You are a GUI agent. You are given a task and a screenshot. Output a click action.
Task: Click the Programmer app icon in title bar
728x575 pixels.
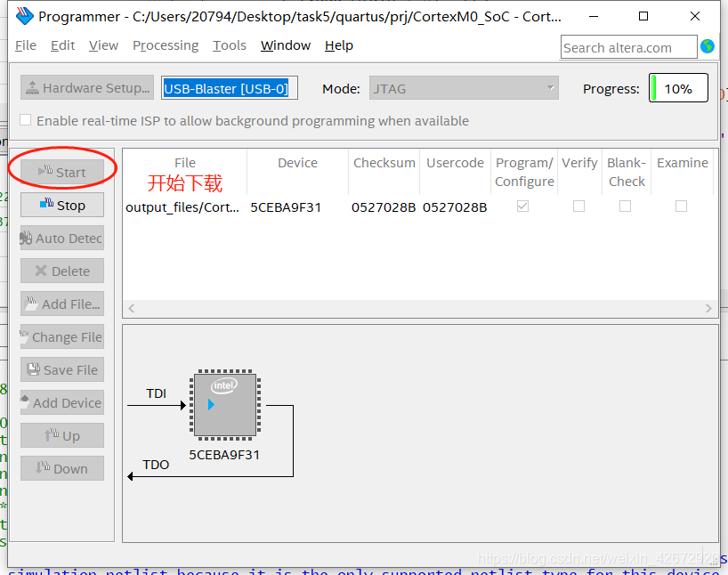(25, 16)
